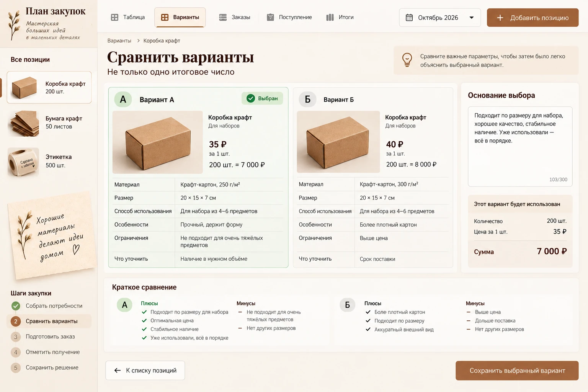
Task: Click the Срок поставки cell in Вариант Б
Action: (x=377, y=259)
